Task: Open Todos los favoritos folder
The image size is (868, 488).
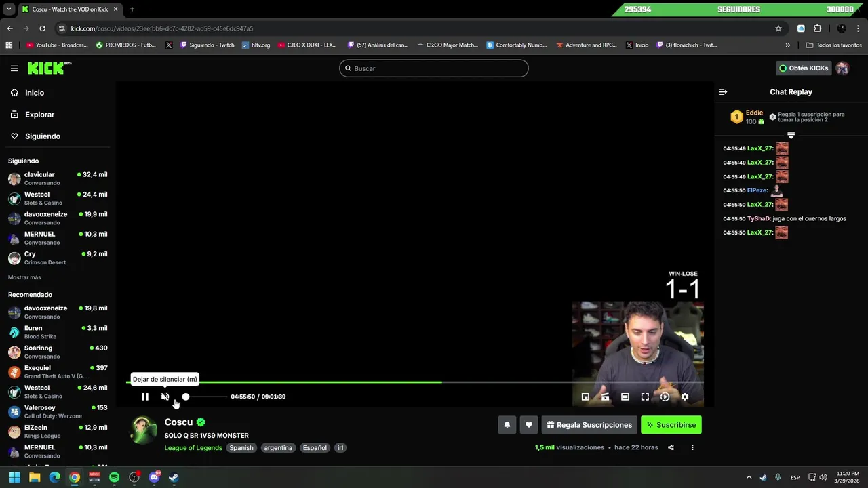Action: [x=834, y=45]
